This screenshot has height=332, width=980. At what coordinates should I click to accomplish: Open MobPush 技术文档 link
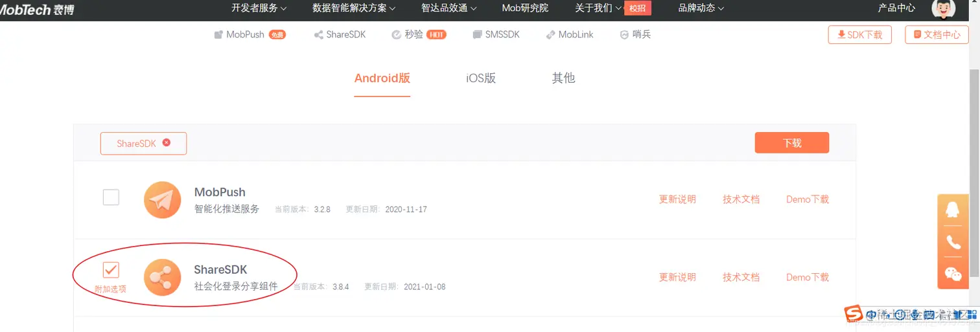pos(741,199)
